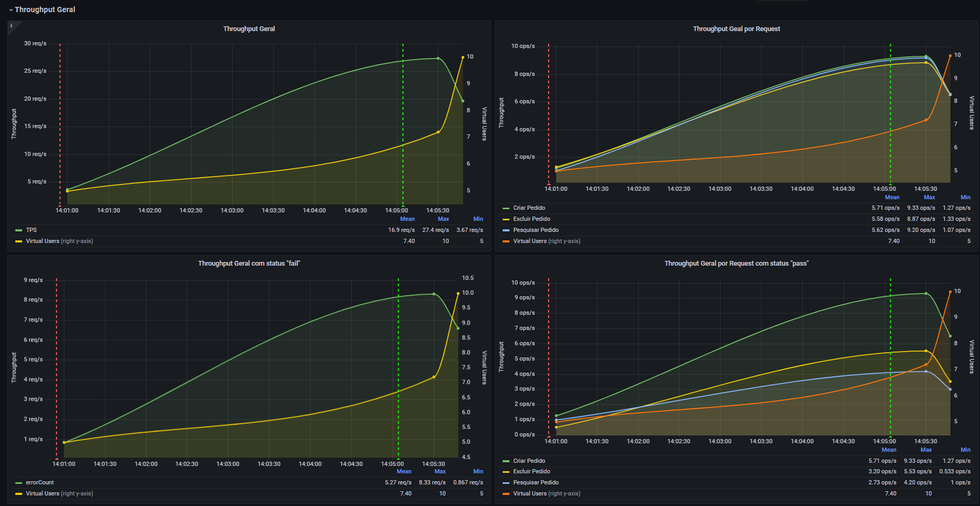Sort 'Throughput Geal por Request' legend by Mean column
Image resolution: width=980 pixels, height=506 pixels.
tap(892, 197)
